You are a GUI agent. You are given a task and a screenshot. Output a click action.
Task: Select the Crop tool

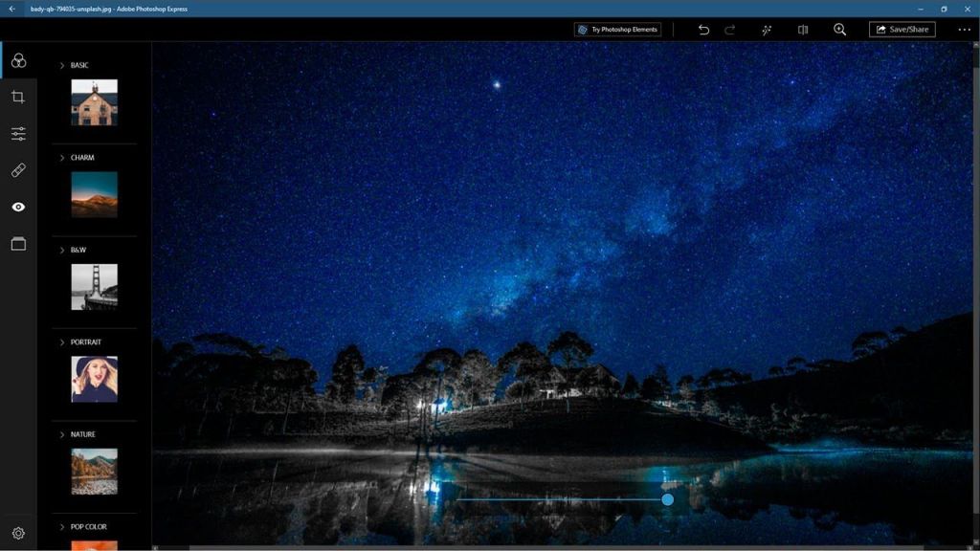pos(18,97)
